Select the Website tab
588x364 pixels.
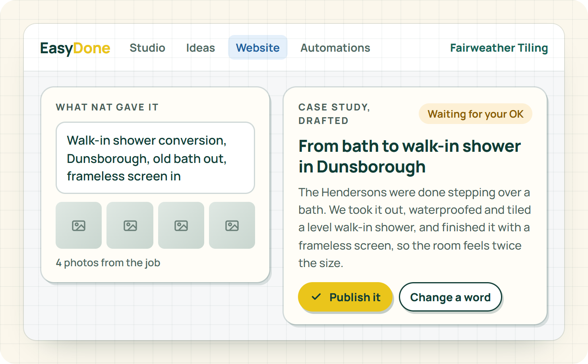click(258, 48)
